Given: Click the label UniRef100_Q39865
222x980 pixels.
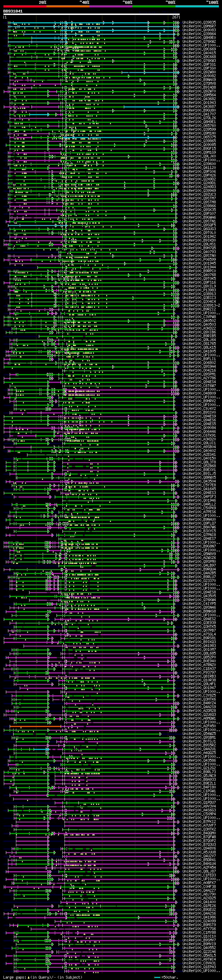Looking at the screenshot, I should point(199,141).
